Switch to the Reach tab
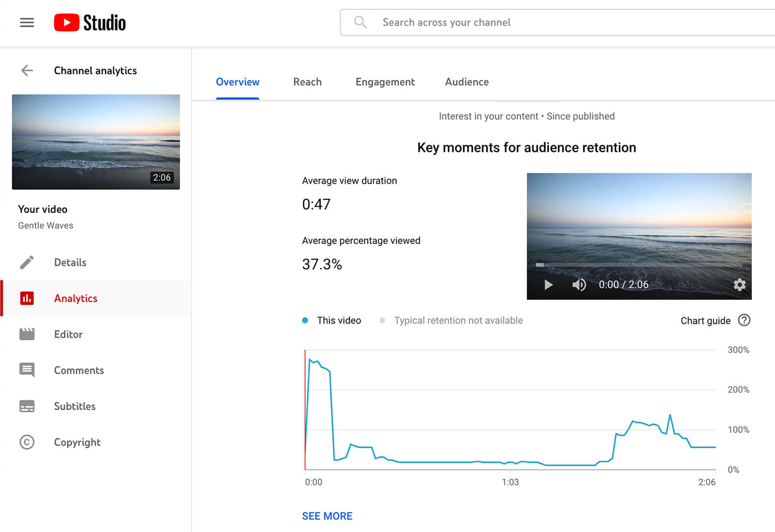This screenshot has height=532, width=775. (x=307, y=82)
